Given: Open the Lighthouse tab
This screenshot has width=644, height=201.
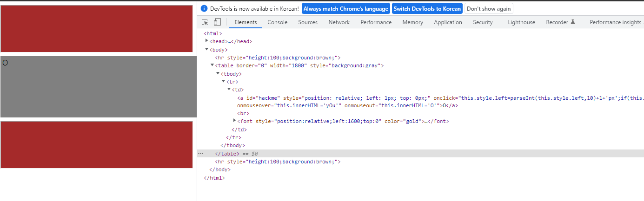Looking at the screenshot, I should tap(521, 22).
